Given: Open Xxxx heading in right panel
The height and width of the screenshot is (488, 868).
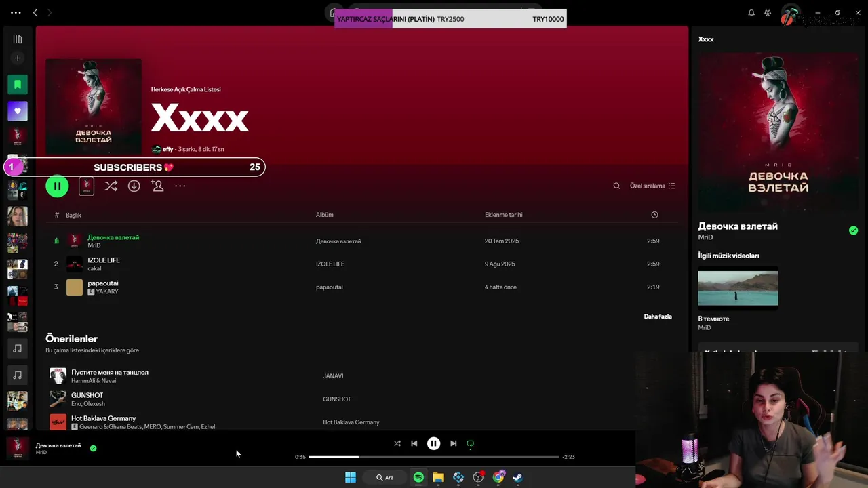Looking at the screenshot, I should [706, 39].
